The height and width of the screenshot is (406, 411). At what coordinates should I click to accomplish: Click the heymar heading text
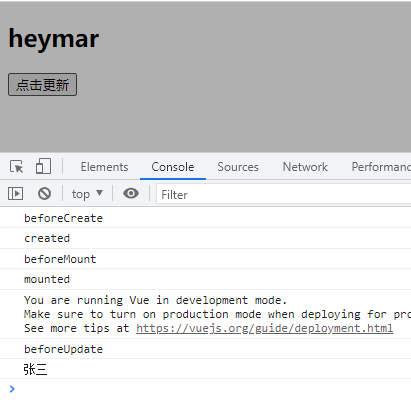pos(54,39)
